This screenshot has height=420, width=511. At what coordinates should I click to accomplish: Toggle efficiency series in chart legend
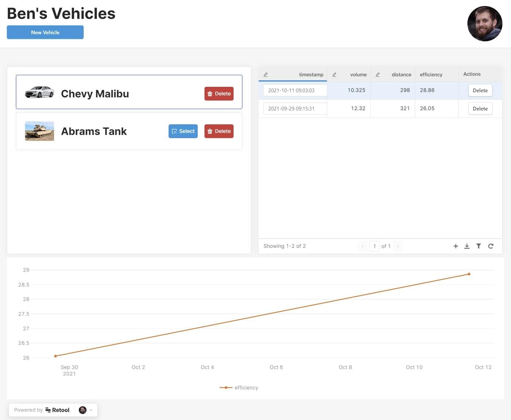239,388
